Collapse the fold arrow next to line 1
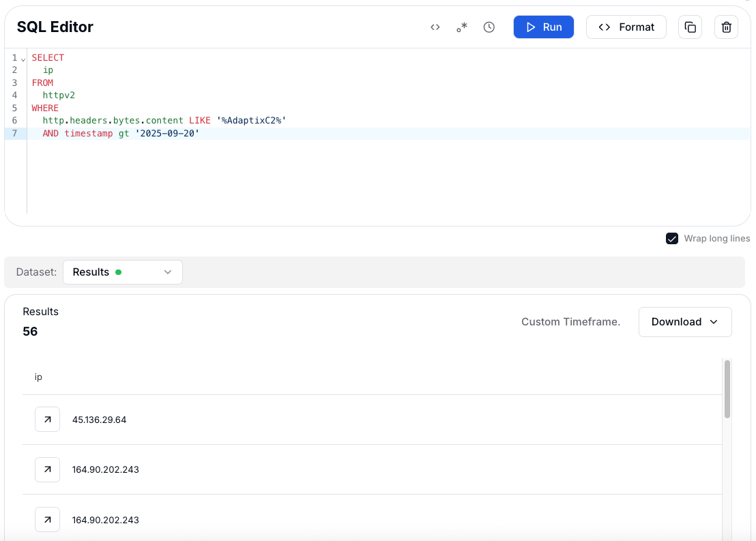Image resolution: width=756 pixels, height=541 pixels. (23, 59)
